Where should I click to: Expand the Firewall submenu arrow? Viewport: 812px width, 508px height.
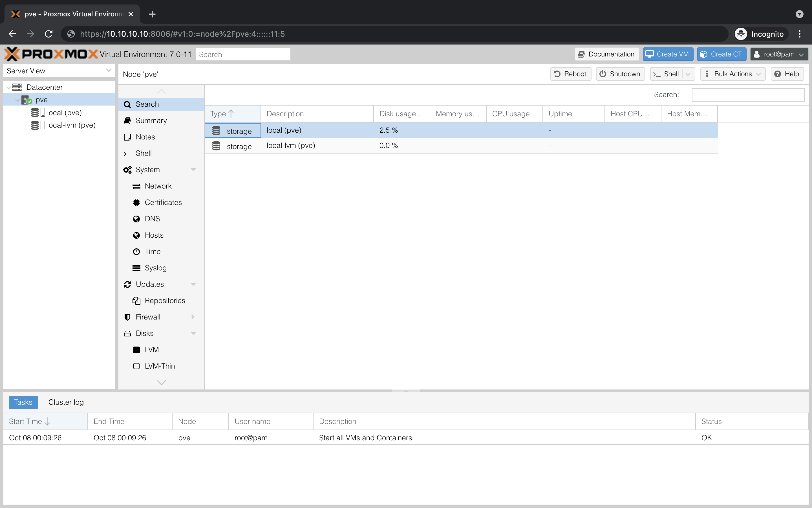coord(193,317)
